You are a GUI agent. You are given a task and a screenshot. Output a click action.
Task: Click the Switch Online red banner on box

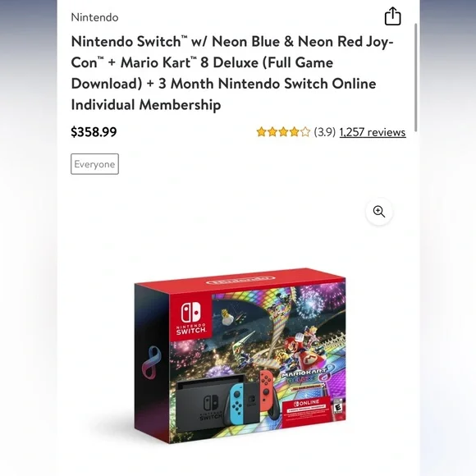(307, 410)
